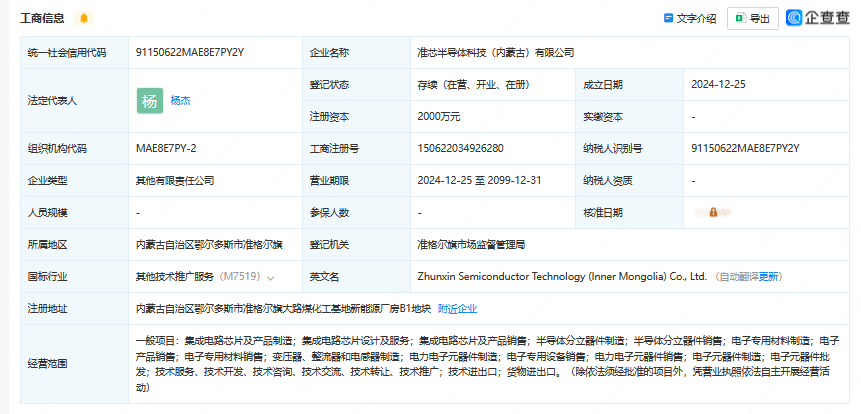Click the 杨 avatar of legal representative
Screen dimensions: 861x414
coord(150,101)
